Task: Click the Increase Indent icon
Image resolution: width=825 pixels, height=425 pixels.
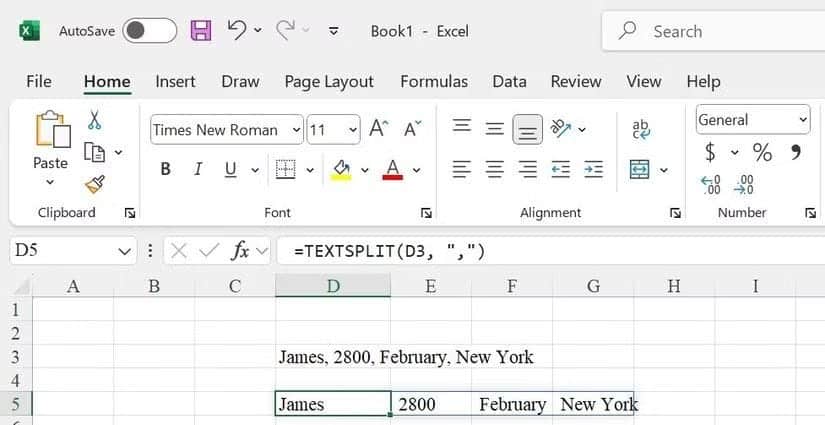Action: pyautogui.click(x=594, y=170)
